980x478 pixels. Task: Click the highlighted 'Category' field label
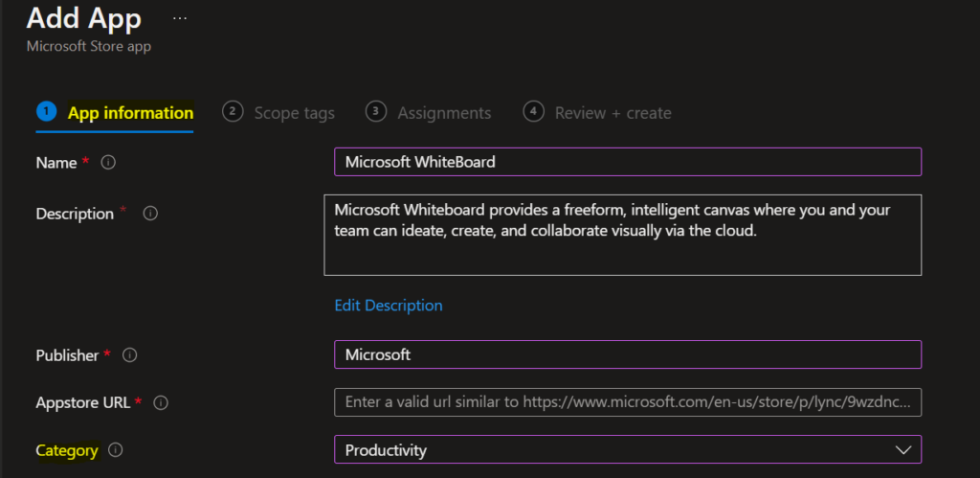pos(68,450)
